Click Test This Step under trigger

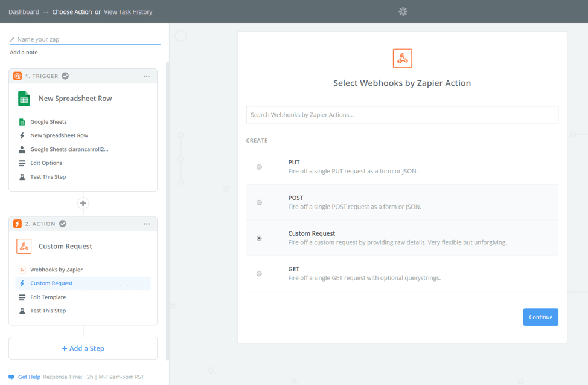click(x=48, y=177)
